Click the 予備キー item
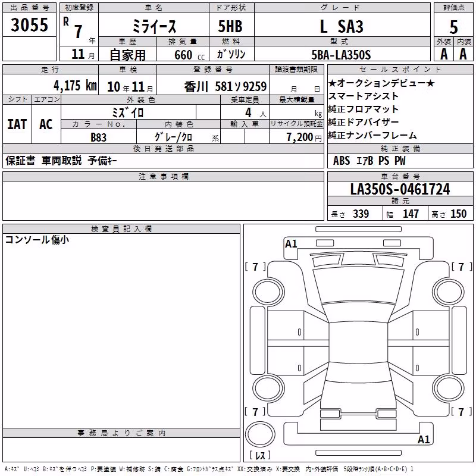Image resolution: width=476 pixels, height=476 pixels. click(102, 160)
